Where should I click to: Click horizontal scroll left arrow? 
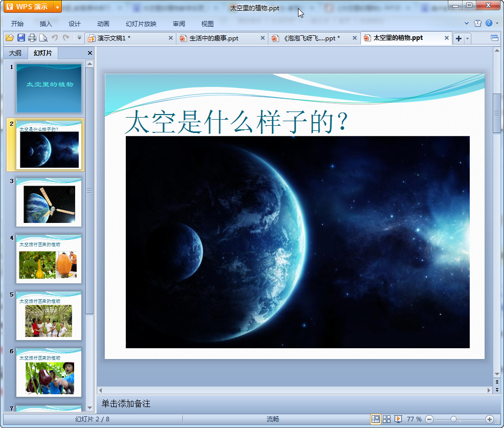(x=101, y=390)
